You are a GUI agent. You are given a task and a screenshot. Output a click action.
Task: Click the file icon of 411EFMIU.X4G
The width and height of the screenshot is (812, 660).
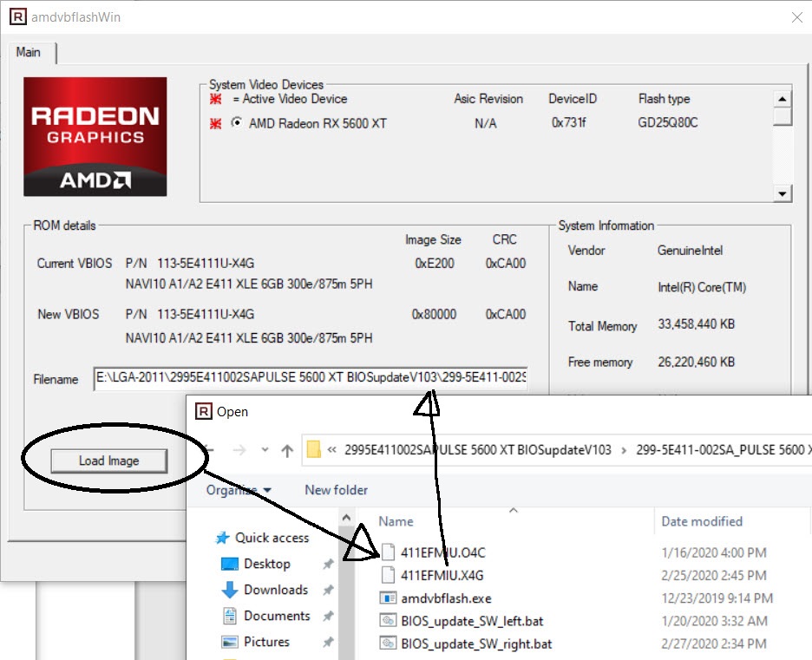click(x=388, y=575)
